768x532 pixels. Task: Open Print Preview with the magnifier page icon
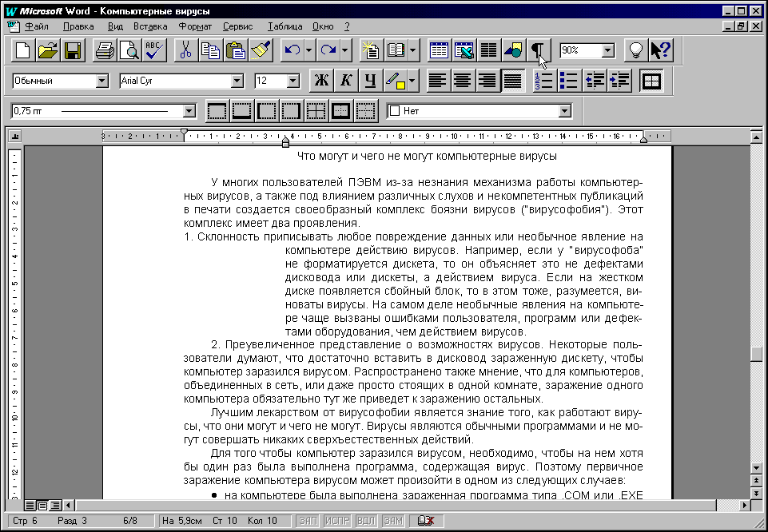click(x=129, y=50)
